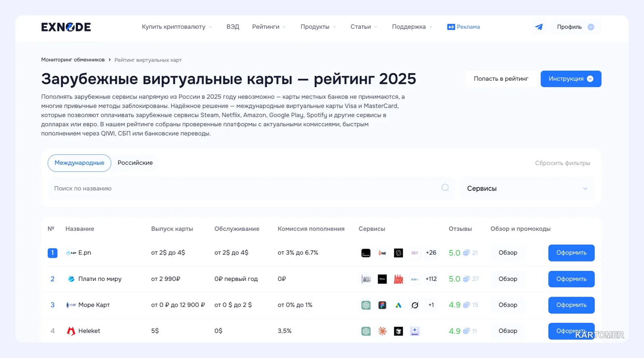Viewport: 644px width, 358px height.
Task: Click the ChatGPT icon in Heleket row
Action: point(366,331)
